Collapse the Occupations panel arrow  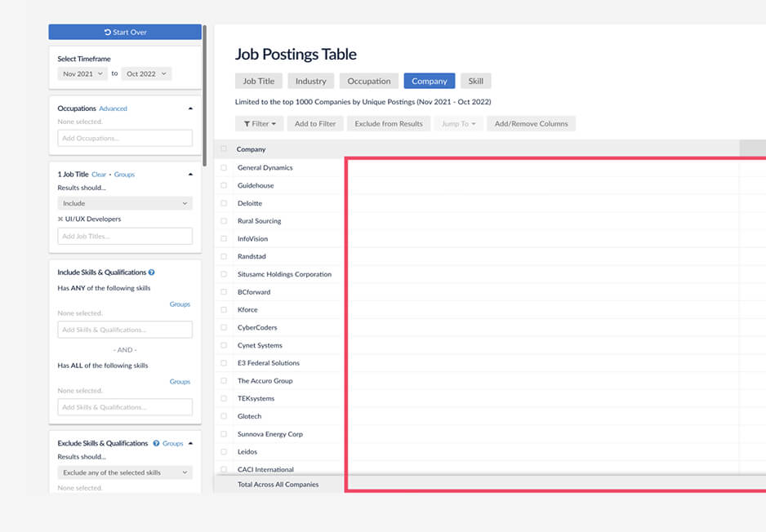(x=190, y=109)
